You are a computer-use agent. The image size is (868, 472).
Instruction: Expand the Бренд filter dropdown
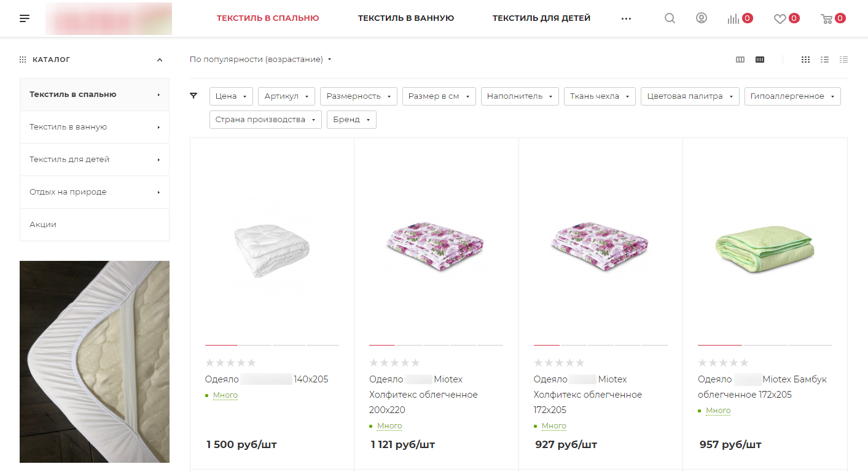pyautogui.click(x=351, y=120)
